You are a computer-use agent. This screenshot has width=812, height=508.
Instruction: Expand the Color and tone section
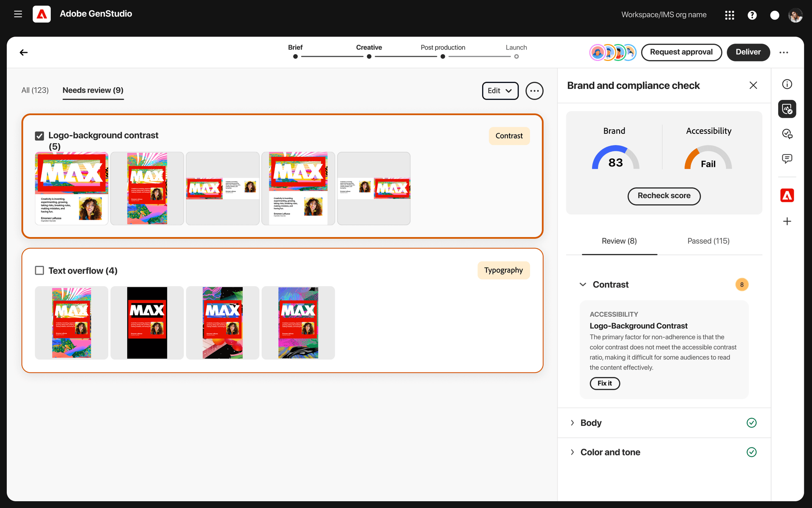click(572, 452)
